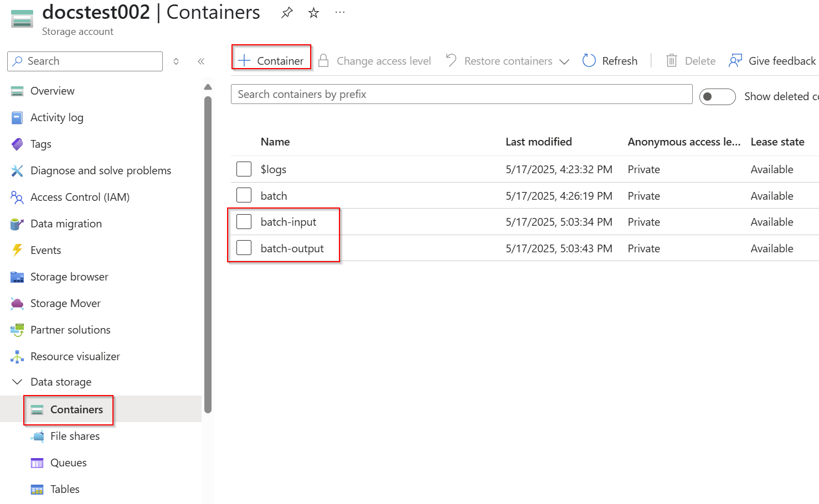Viewport: 819px width, 504px height.
Task: Collapse the sidebar with double chevron
Action: pyautogui.click(x=201, y=61)
